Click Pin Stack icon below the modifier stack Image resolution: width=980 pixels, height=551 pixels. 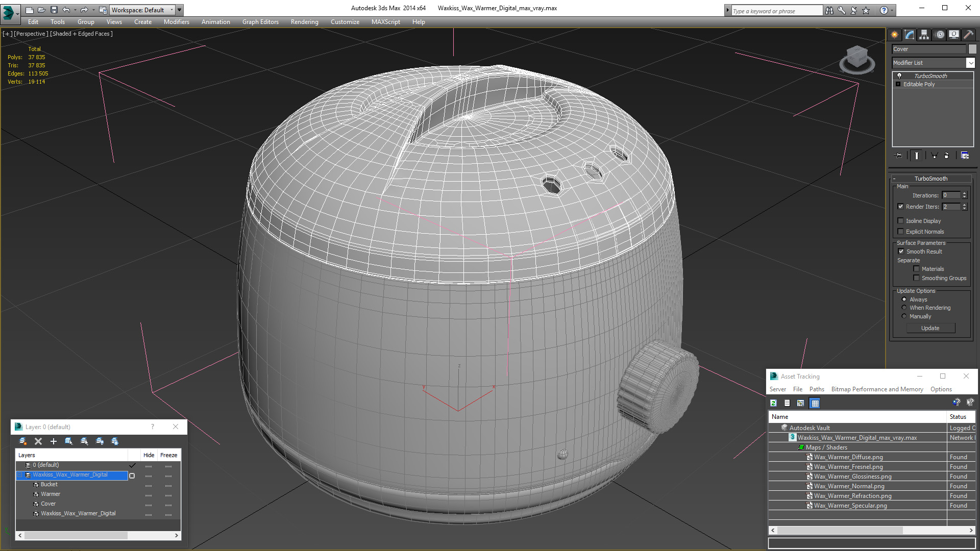point(899,156)
